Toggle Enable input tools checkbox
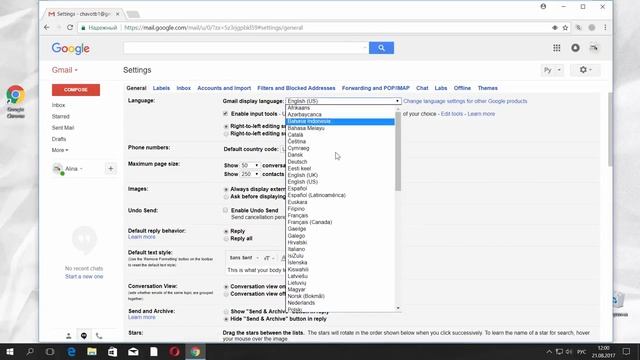640x360 pixels. coord(225,113)
